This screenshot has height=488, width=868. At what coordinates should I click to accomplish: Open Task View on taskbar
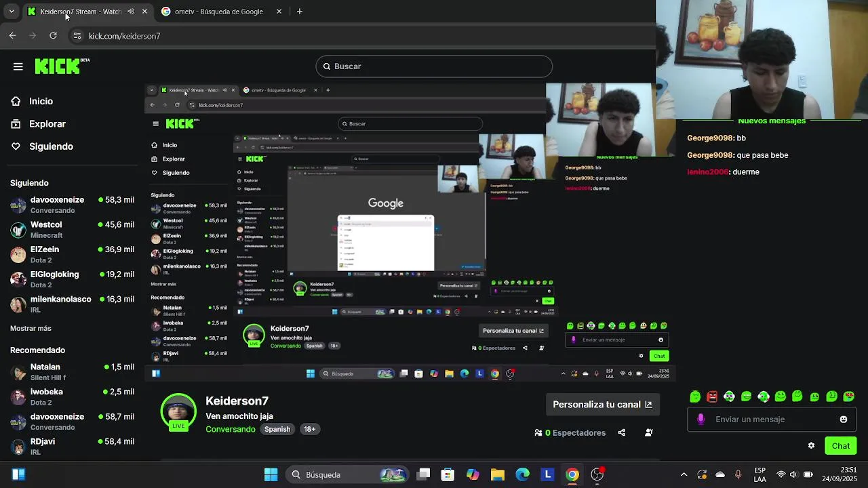click(x=423, y=474)
